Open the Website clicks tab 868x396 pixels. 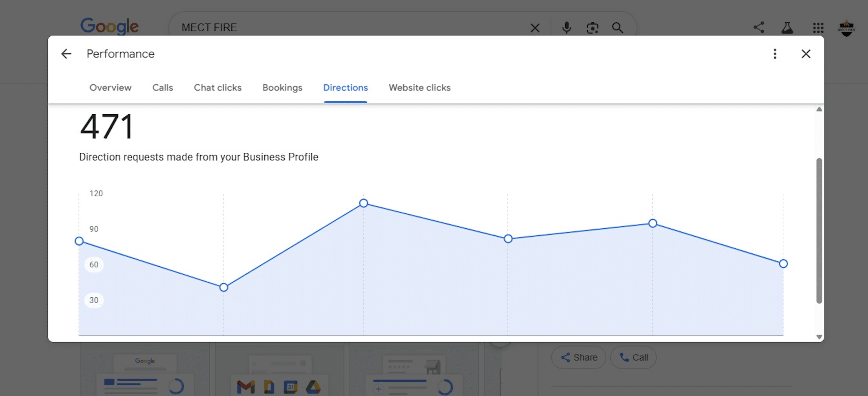[x=419, y=87]
